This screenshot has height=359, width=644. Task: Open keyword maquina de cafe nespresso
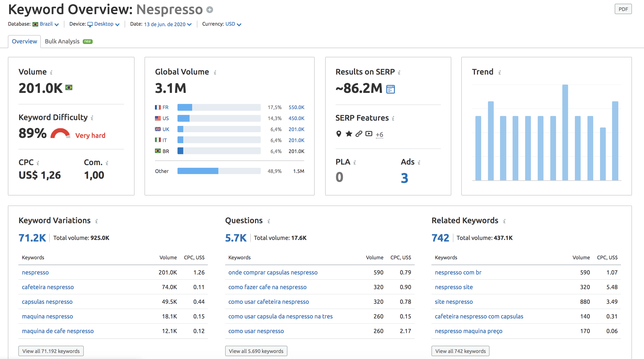[58, 331]
